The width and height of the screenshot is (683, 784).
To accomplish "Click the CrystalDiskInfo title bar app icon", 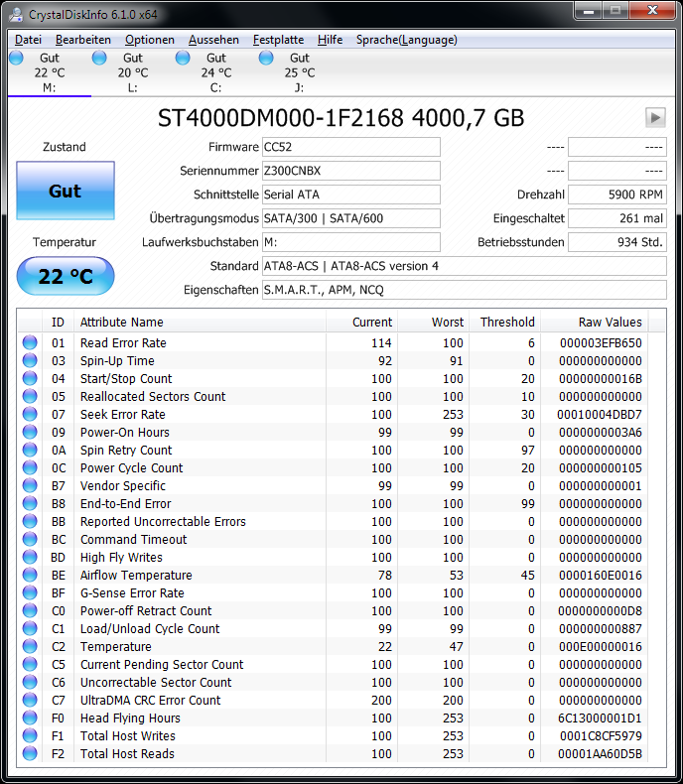I will coord(16,14).
